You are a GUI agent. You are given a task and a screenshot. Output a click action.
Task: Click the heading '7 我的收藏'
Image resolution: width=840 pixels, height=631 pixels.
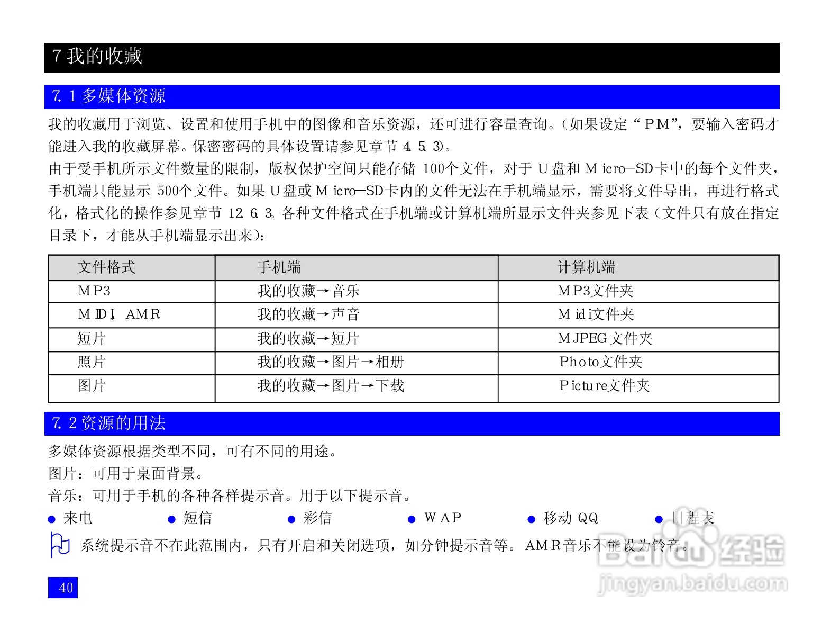(97, 56)
